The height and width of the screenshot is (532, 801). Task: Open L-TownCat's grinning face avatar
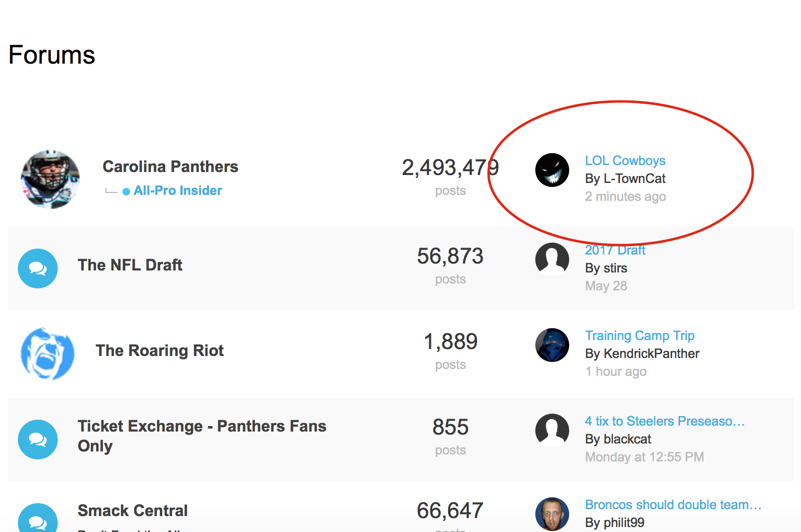tap(552, 170)
